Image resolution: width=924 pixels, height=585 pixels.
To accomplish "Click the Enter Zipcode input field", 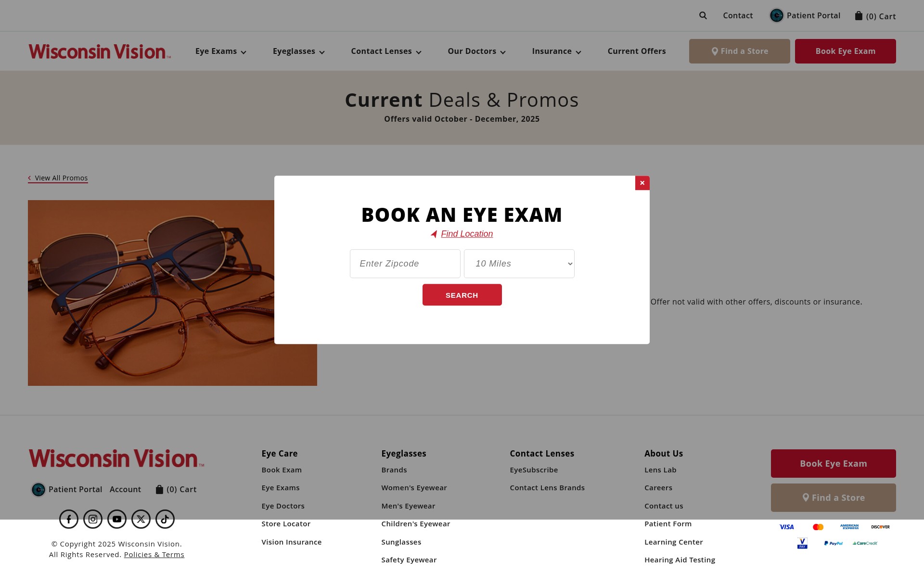I will (405, 264).
